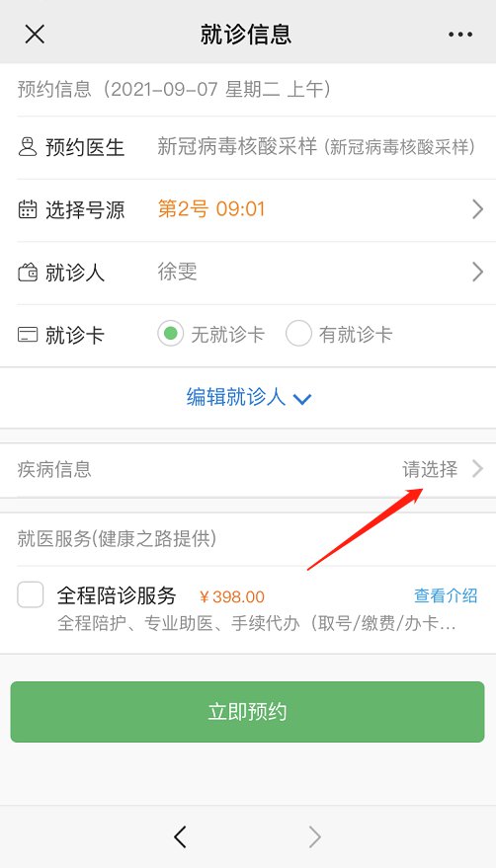The image size is (496, 868).
Task: Go back with bottom left arrow
Action: coord(180,837)
